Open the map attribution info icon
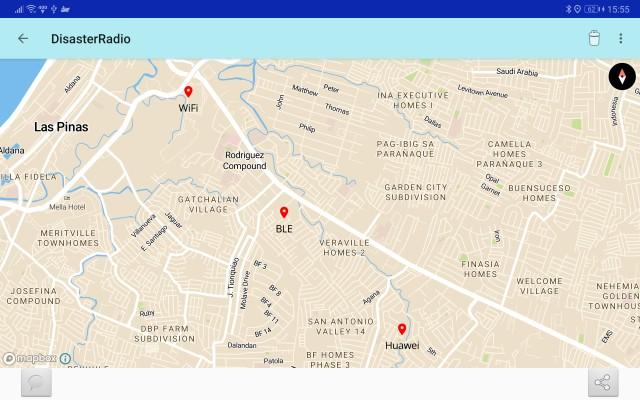 pyautogui.click(x=65, y=358)
